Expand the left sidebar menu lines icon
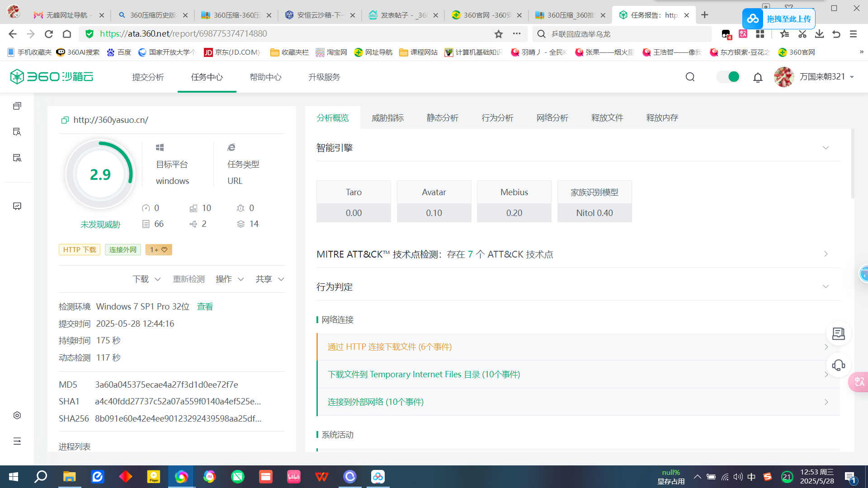Image resolution: width=868 pixels, height=488 pixels. coord(17,441)
